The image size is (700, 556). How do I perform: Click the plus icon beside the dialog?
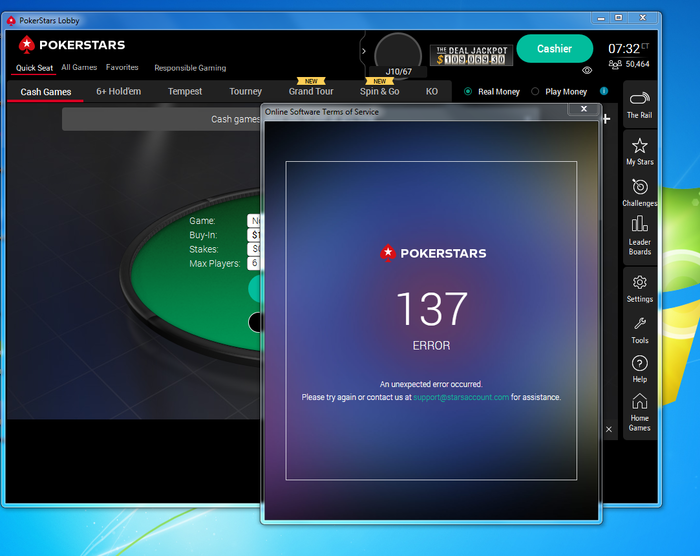tap(606, 119)
